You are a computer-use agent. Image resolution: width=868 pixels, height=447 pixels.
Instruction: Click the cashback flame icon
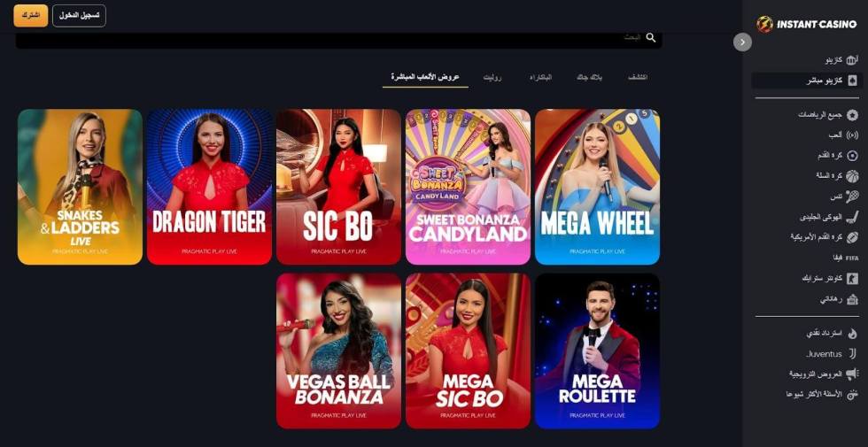[852, 334]
